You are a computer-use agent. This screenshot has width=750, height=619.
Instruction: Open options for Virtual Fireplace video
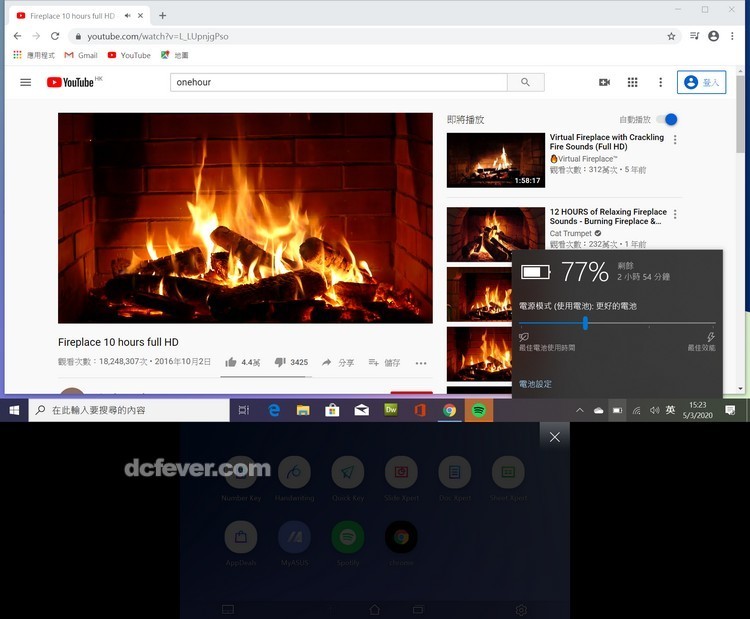(x=675, y=140)
